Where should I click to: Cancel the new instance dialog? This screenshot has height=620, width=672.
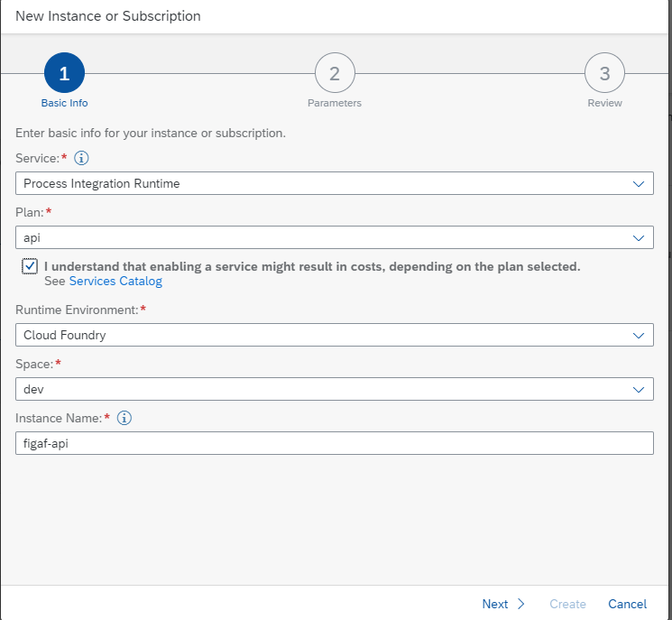(627, 604)
